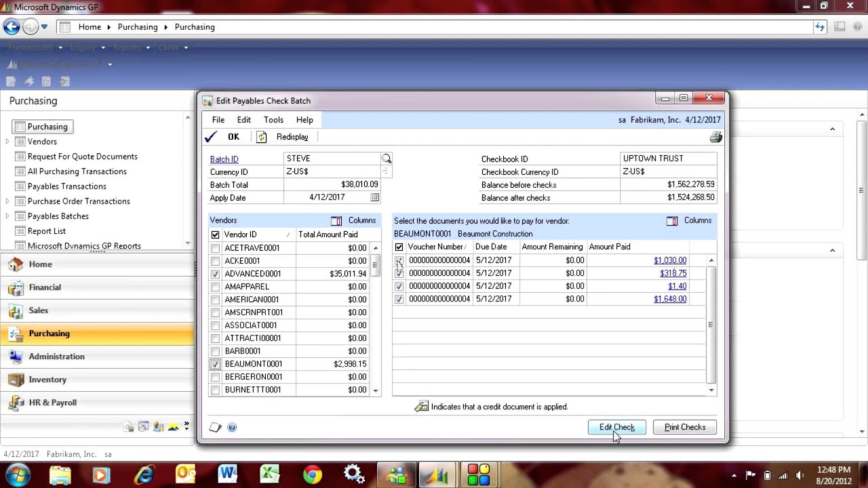The image size is (868, 488).
Task: Click the Batch ID input field containing STEVE
Action: pyautogui.click(x=332, y=159)
